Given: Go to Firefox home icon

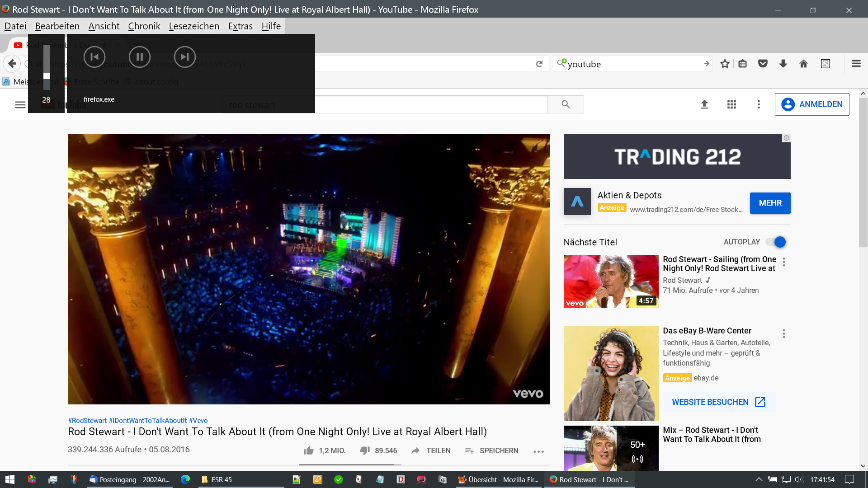Looking at the screenshot, I should coord(803,64).
